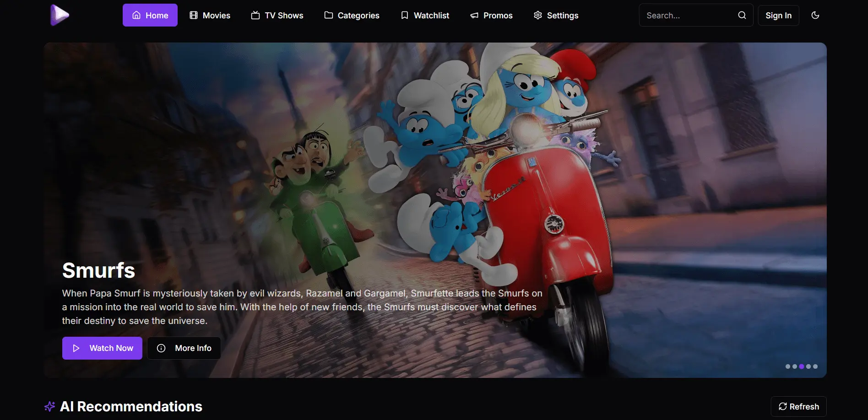
Task: Click the Smurfs hero title
Action: (x=98, y=270)
